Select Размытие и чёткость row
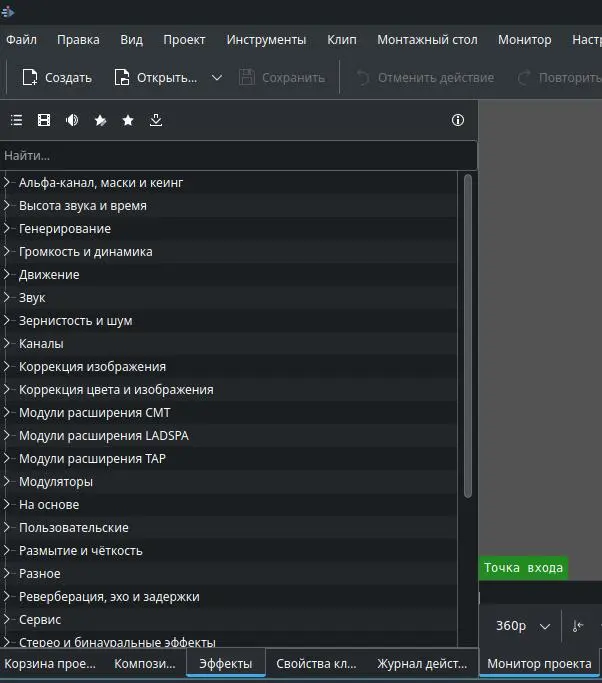 [x=229, y=551]
